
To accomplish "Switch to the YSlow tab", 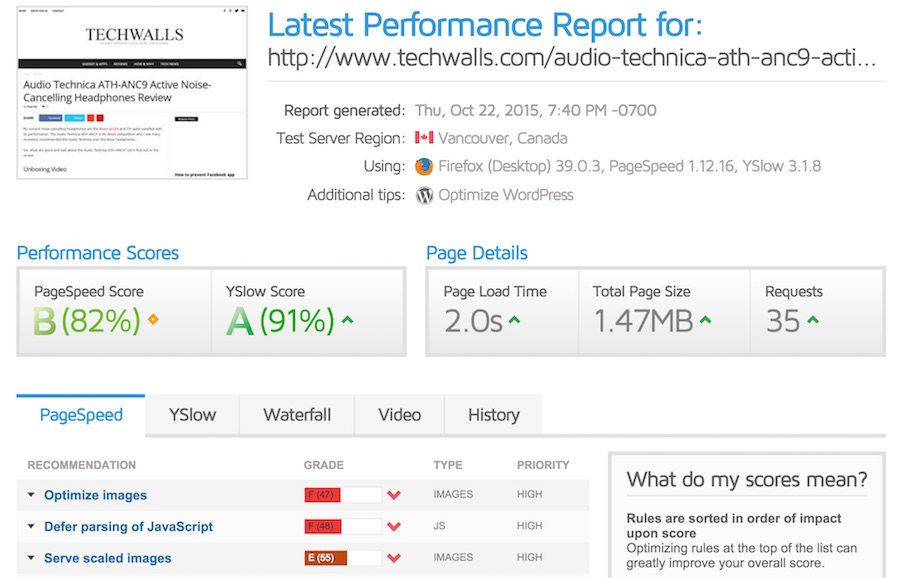I will tap(194, 415).
